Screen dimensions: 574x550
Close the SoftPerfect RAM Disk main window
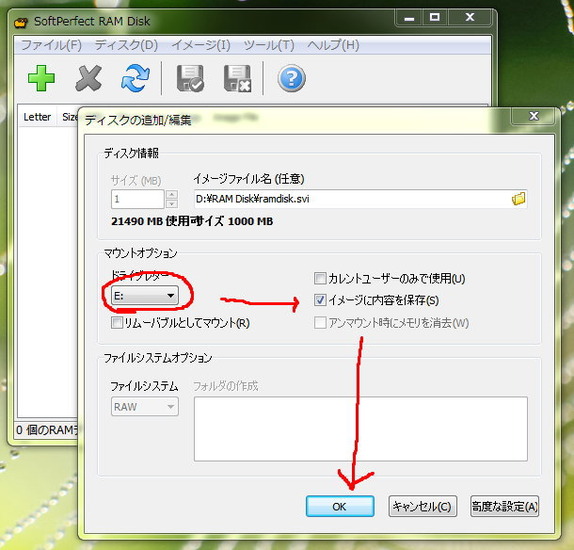pos(470,17)
